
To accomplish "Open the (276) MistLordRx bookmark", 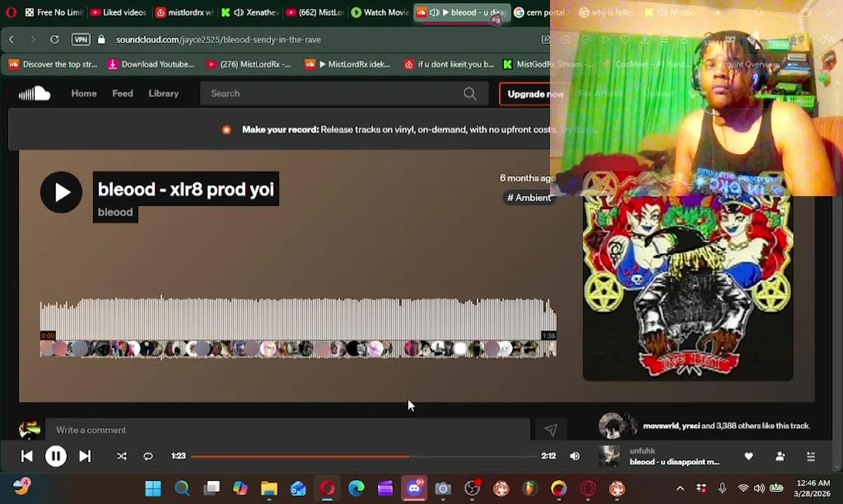I will click(x=249, y=64).
